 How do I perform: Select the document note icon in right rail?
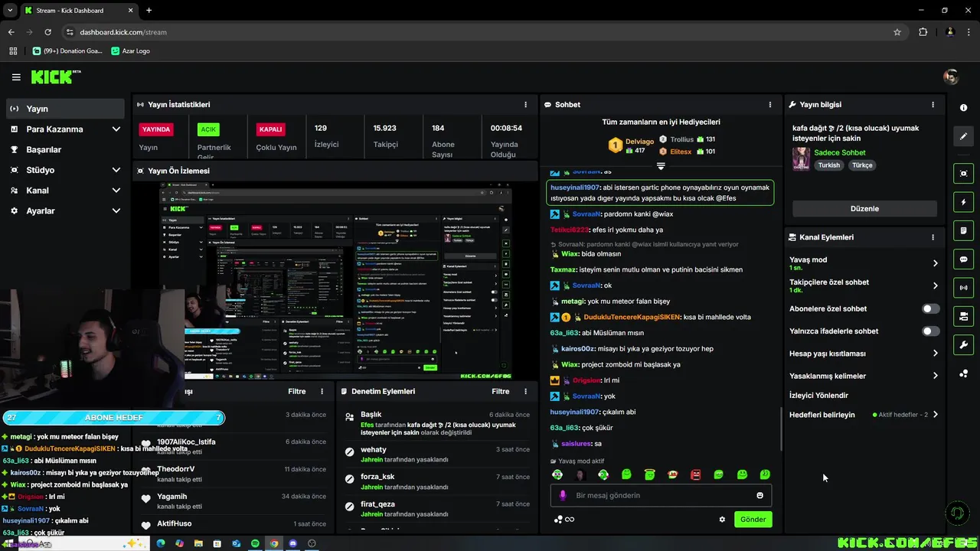(x=963, y=230)
